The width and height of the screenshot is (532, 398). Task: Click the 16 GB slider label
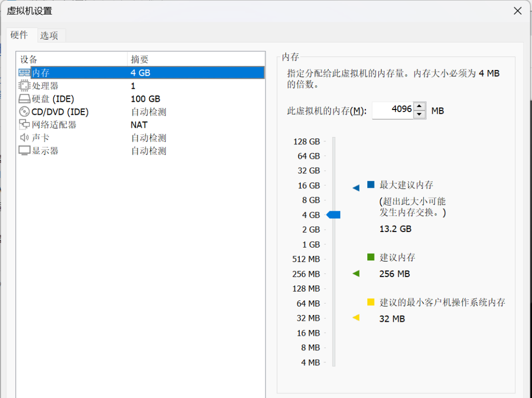click(x=309, y=186)
